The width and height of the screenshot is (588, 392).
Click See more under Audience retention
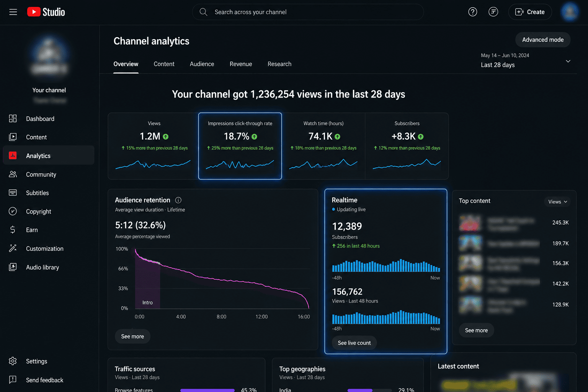pos(132,336)
